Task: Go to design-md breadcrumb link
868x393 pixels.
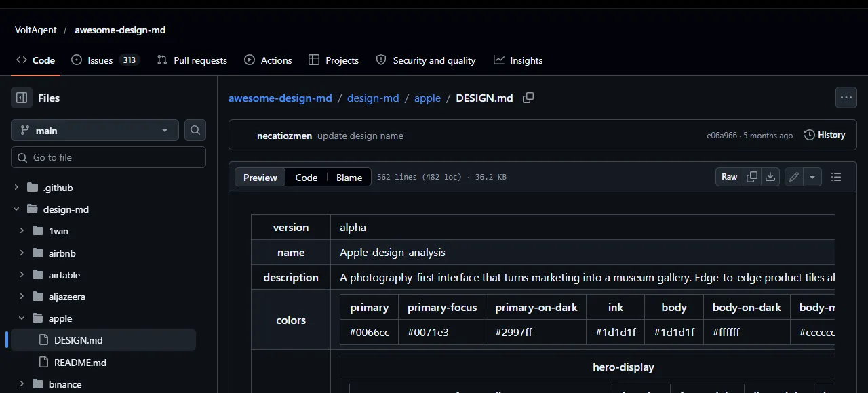Action: click(x=373, y=98)
